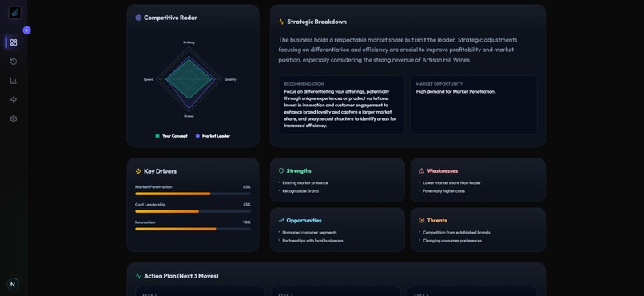Open the dashboard grid icon in sidebar

[x=14, y=42]
